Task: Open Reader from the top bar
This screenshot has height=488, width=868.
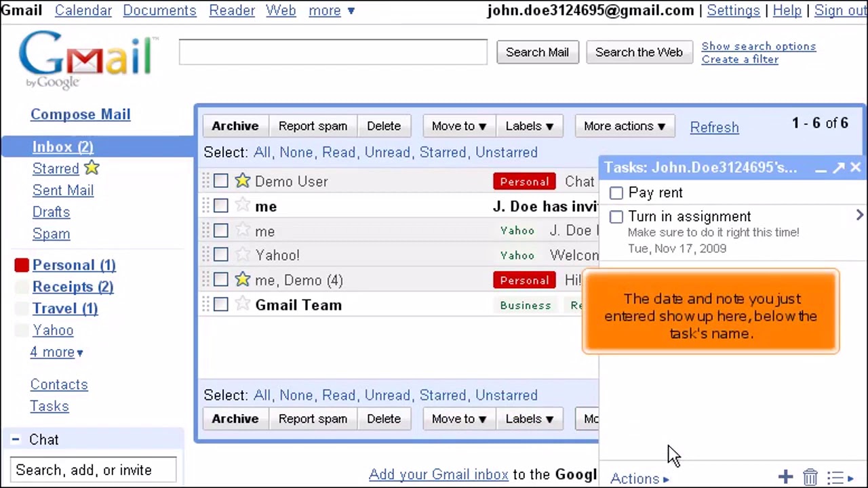Action: click(x=232, y=11)
